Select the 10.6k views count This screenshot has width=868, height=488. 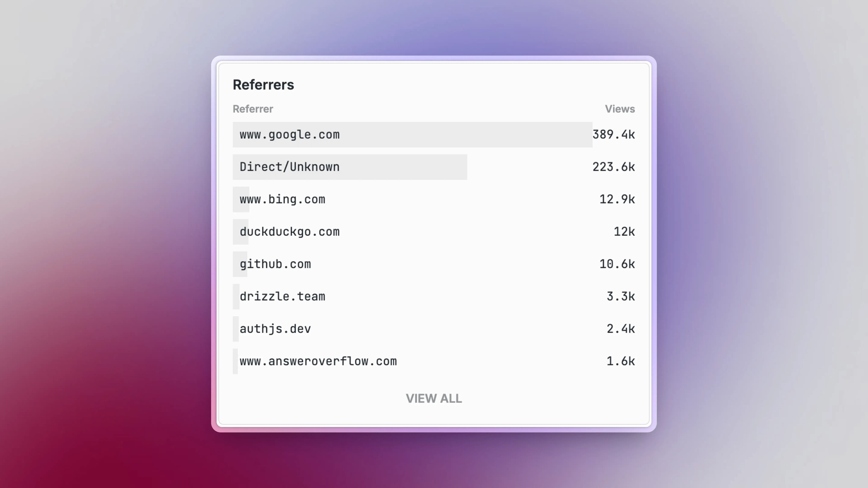click(x=617, y=264)
